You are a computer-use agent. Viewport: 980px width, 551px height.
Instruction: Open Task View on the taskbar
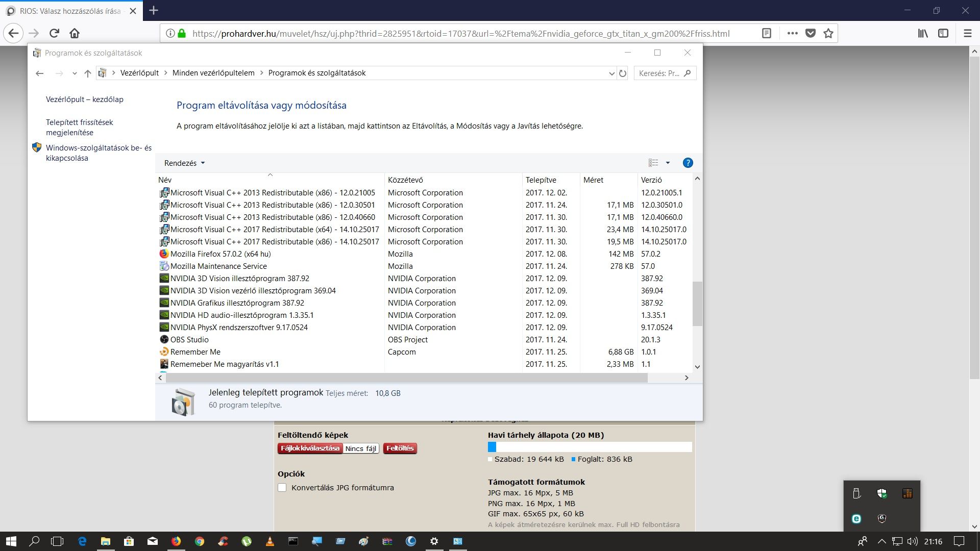(58, 541)
